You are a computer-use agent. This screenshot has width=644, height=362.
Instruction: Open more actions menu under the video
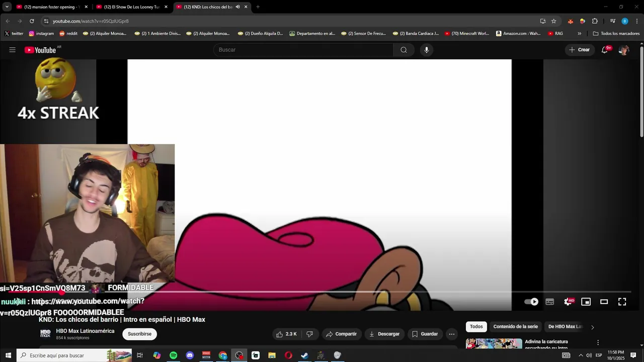pyautogui.click(x=452, y=334)
